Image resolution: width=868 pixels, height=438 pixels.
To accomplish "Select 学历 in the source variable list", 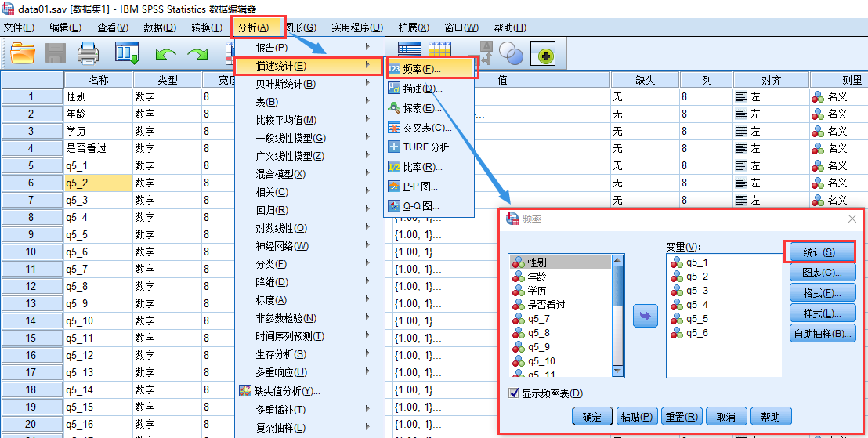I will point(537,291).
